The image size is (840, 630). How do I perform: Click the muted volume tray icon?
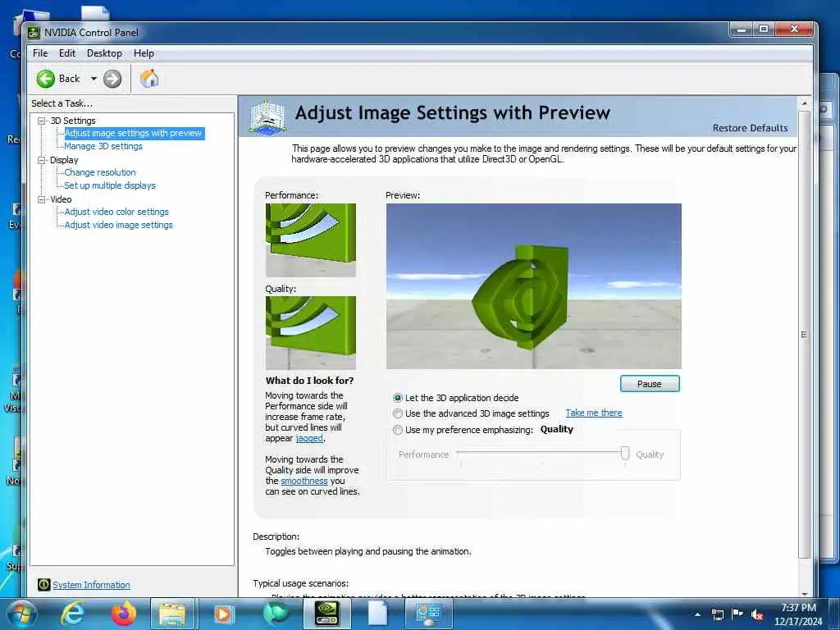[757, 614]
